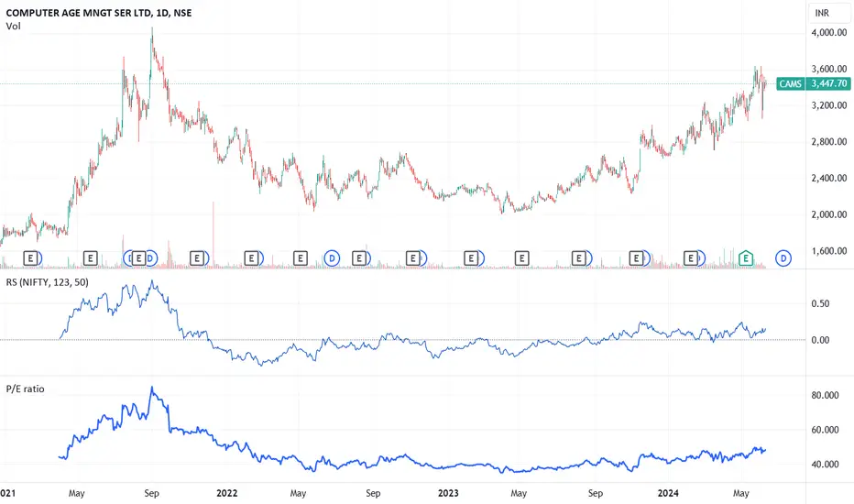
Task: Click the 3,600.00 price axis label
Action: point(829,69)
